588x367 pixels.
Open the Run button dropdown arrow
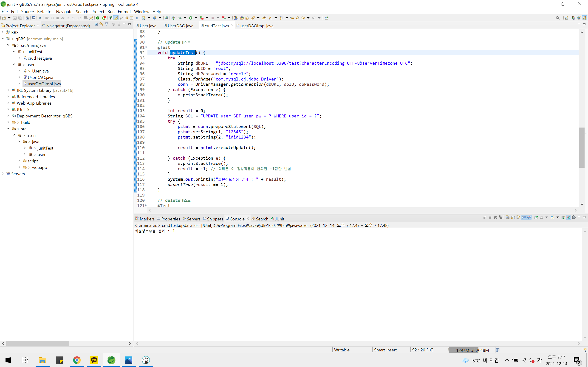click(x=196, y=18)
